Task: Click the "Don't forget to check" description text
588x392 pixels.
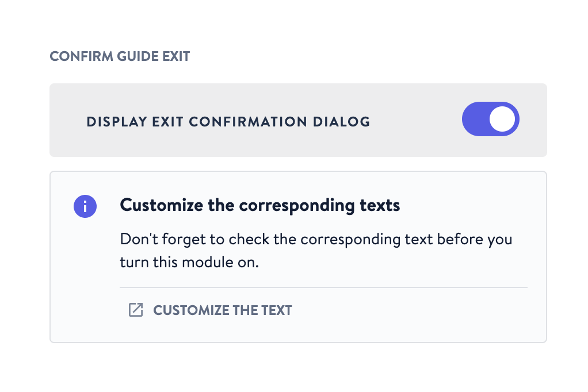Action: pos(315,239)
